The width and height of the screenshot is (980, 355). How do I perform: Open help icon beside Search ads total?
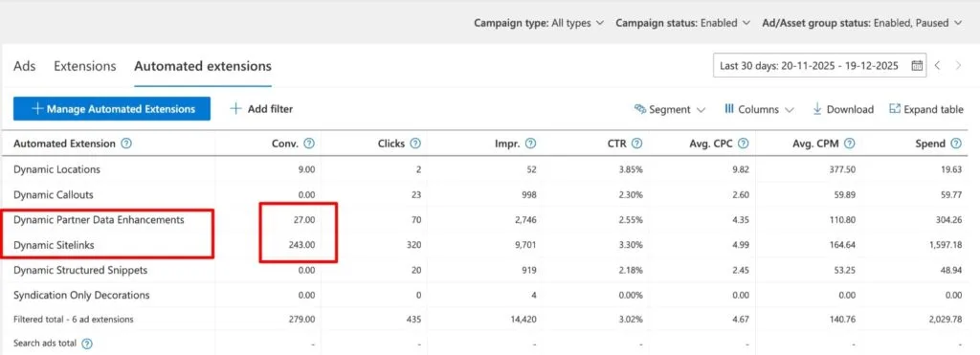(87, 344)
